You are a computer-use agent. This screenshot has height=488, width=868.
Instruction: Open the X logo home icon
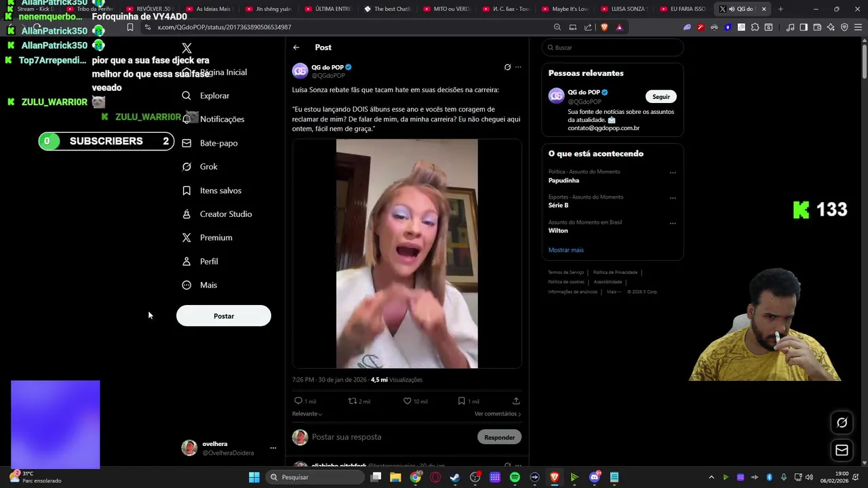tap(187, 48)
